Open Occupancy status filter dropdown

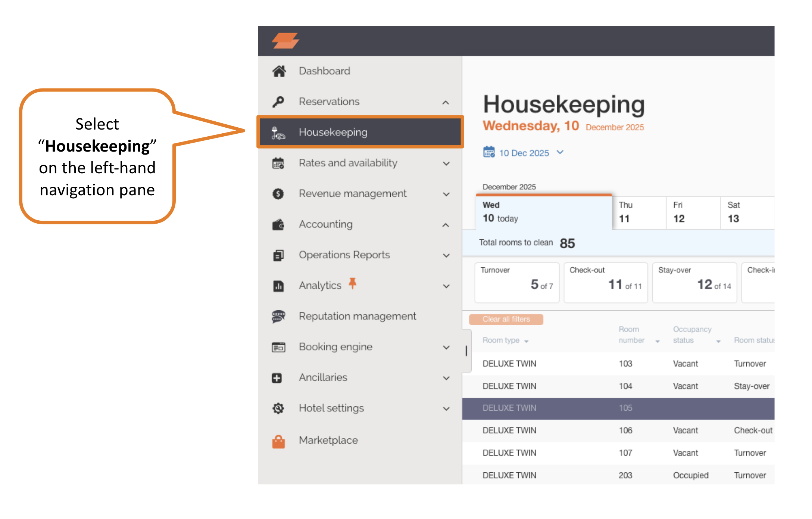coord(718,341)
